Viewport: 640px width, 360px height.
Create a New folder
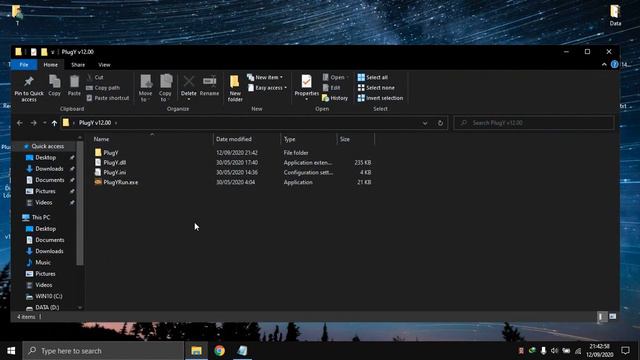click(235, 88)
